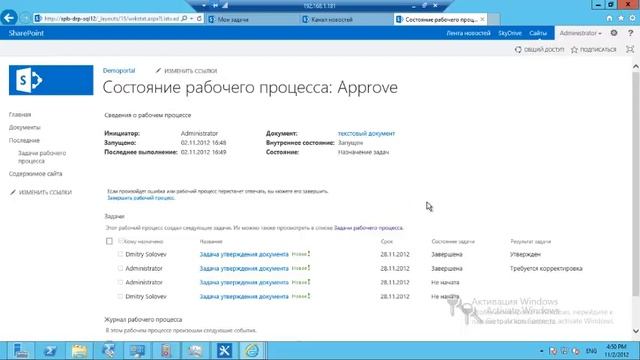This screenshot has width=640, height=360.
Task: Open the Internet Explorer tools gear
Action: click(633, 18)
